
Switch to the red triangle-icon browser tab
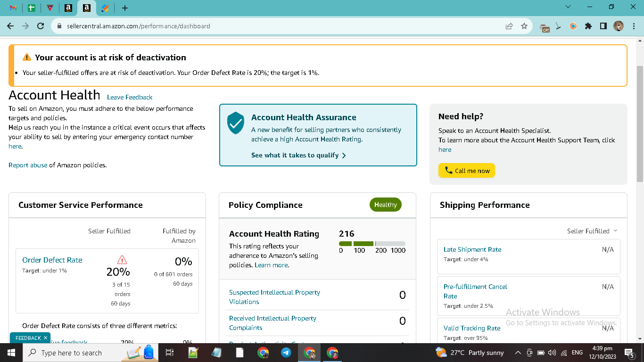tap(50, 8)
